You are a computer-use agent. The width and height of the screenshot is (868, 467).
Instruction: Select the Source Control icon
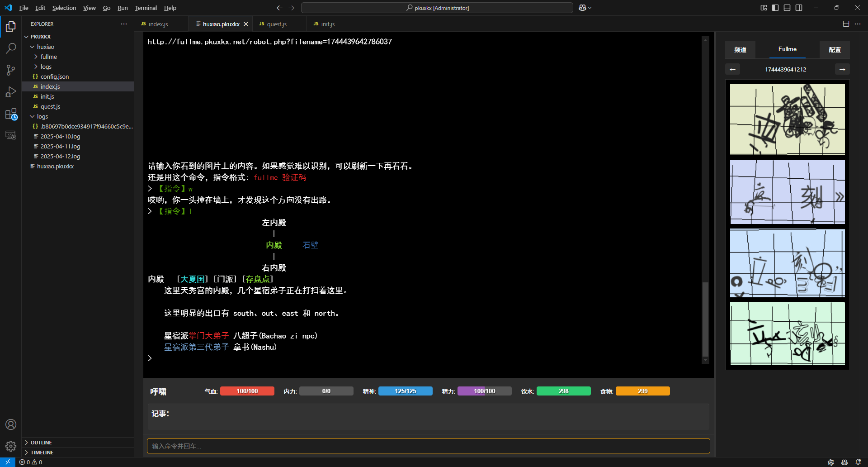(11, 70)
